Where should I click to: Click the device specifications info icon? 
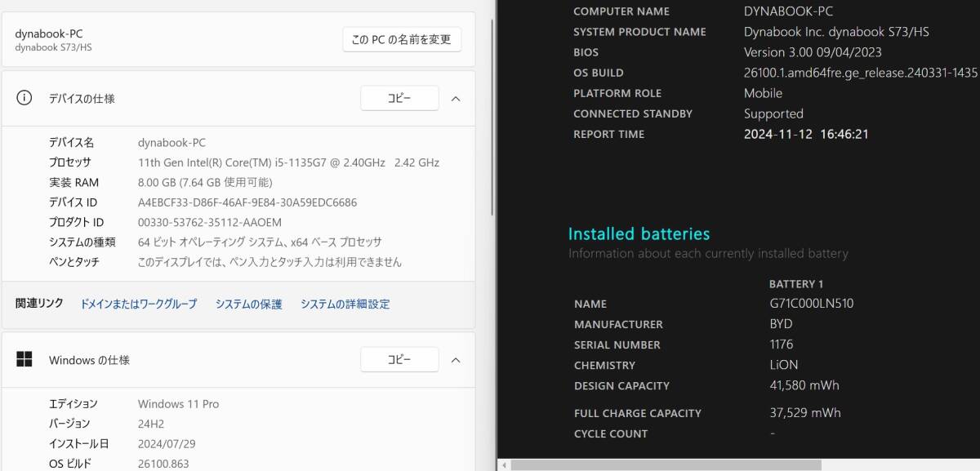click(24, 98)
